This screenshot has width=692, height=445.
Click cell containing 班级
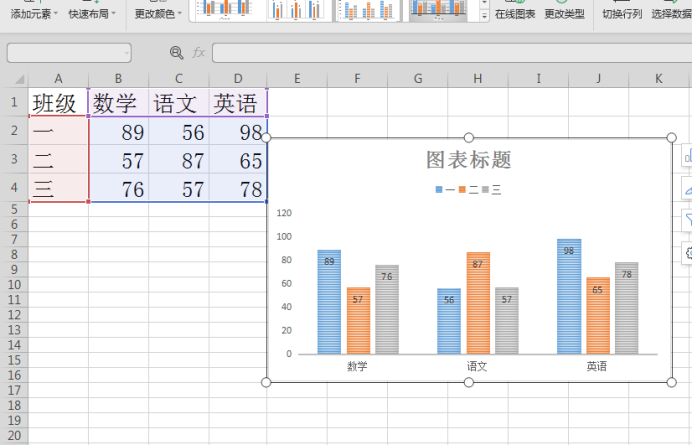(x=58, y=102)
